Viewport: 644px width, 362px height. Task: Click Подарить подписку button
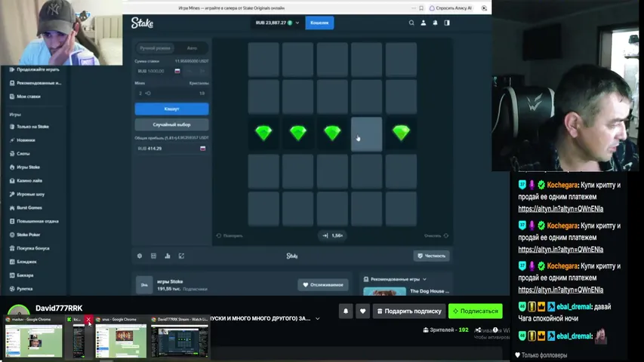(409, 311)
